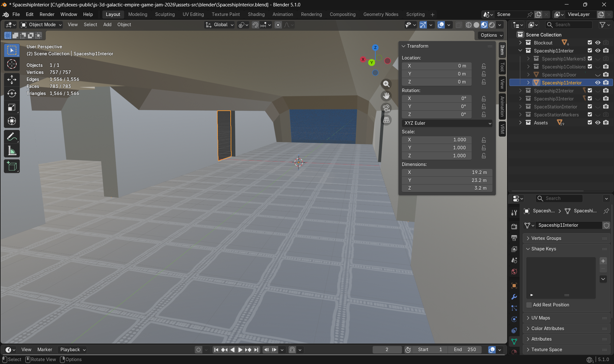Screen dimensions: 614x364
Task: Switch viewport to Rendered shading mode
Action: 491,25
